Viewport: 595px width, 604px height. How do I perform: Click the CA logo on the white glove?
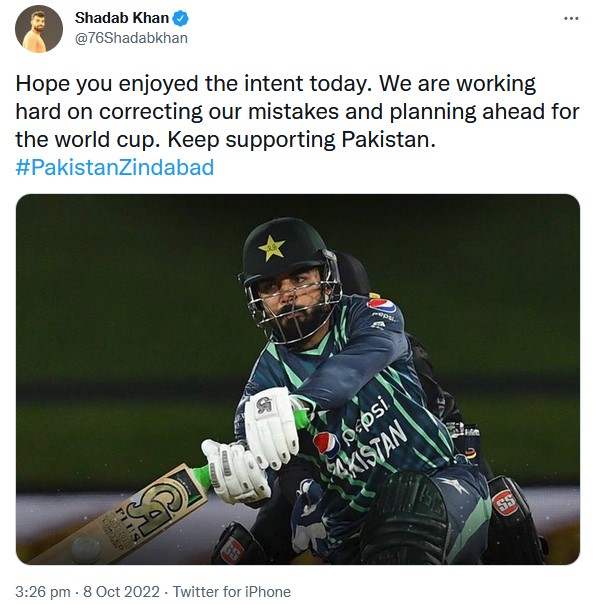(265, 405)
